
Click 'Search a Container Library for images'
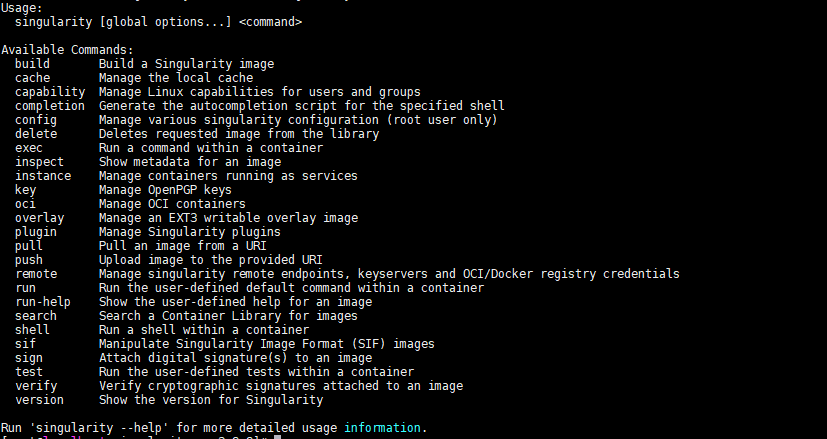coord(228,316)
